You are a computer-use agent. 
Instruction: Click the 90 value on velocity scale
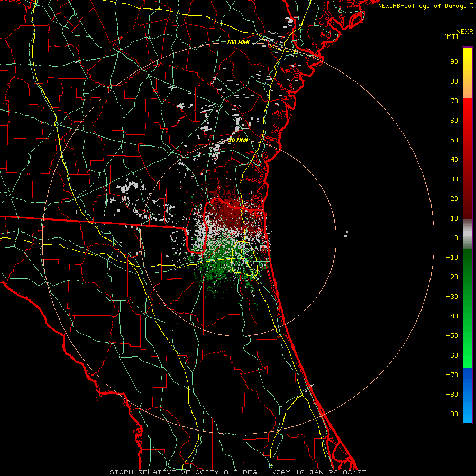point(454,62)
